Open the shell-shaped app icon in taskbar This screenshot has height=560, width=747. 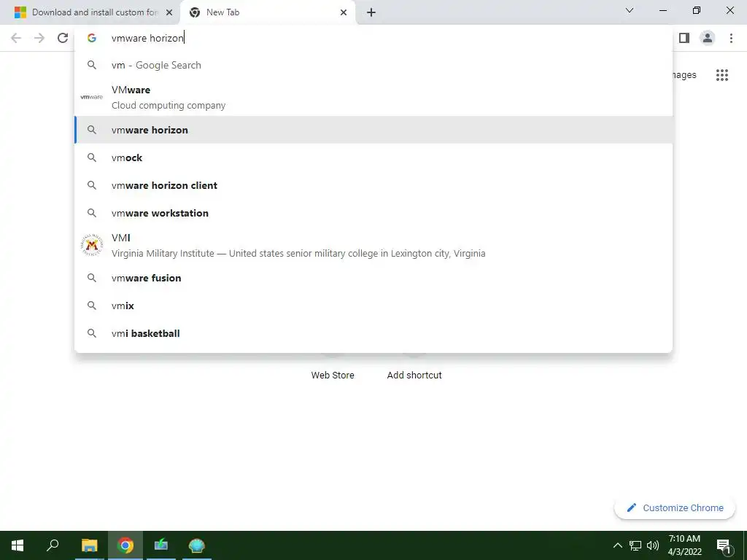click(197, 545)
